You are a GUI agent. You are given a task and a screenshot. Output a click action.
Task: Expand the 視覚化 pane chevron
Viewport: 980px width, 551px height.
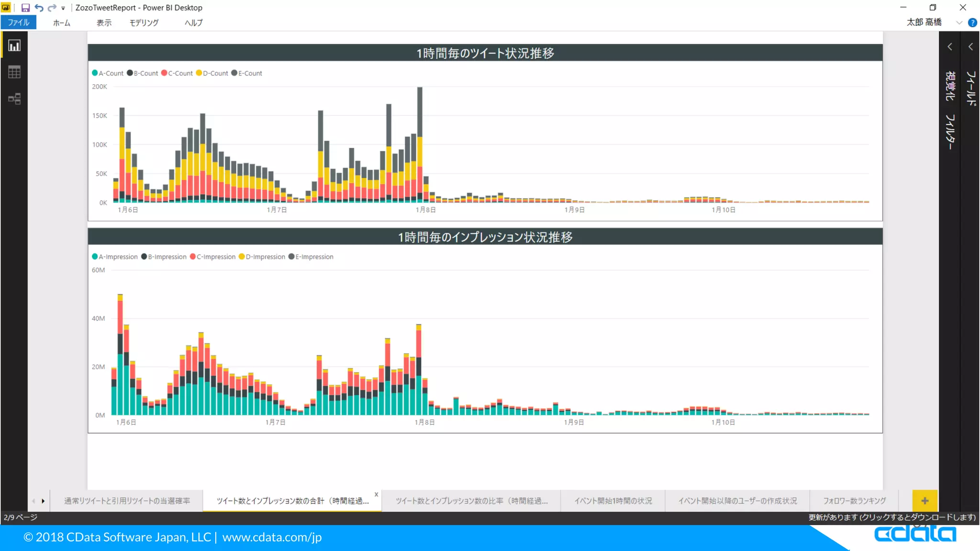tap(950, 47)
